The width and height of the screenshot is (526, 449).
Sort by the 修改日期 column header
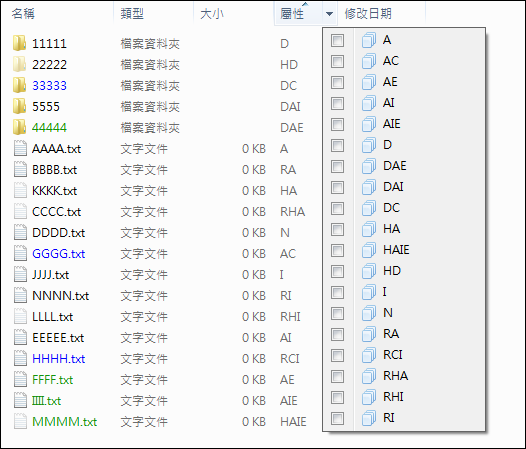[x=368, y=14]
